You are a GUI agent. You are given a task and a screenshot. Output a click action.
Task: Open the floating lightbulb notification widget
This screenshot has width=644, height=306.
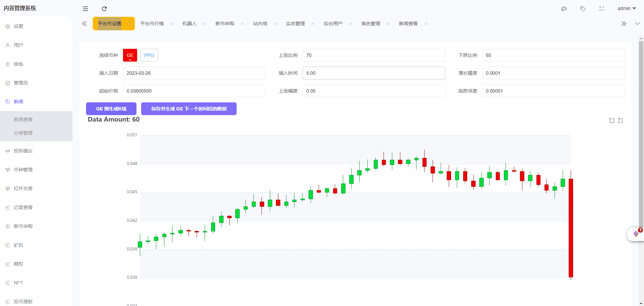pyautogui.click(x=636, y=234)
